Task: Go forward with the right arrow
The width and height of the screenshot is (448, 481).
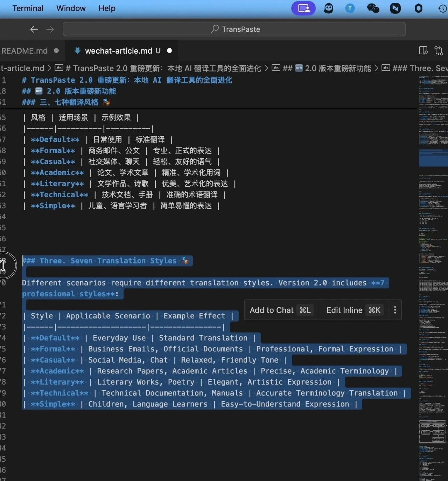Action: coord(50,29)
